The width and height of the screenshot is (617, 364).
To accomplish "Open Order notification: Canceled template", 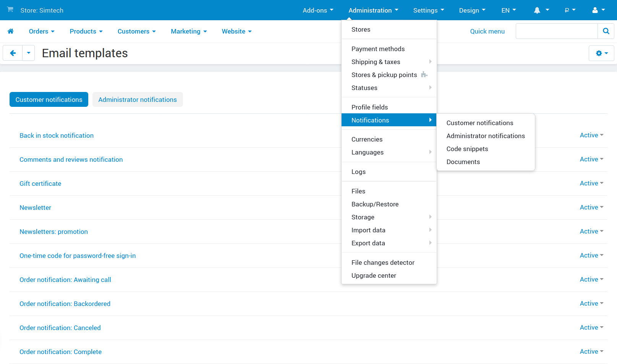I will coord(60,328).
